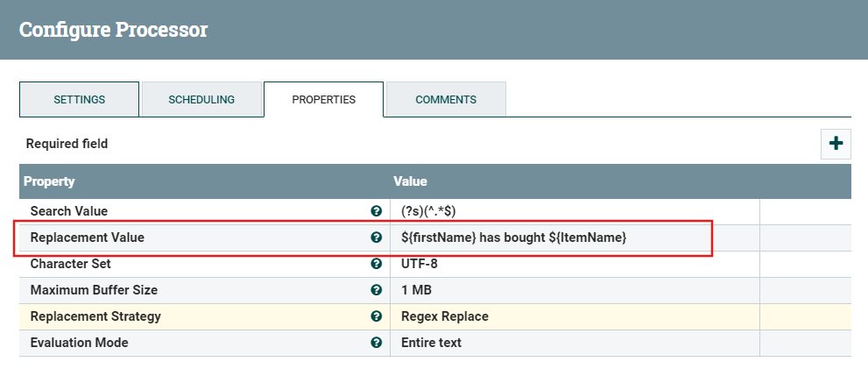Screen dimensions: 868x383
Task: Click the Required field label
Action: (67, 144)
